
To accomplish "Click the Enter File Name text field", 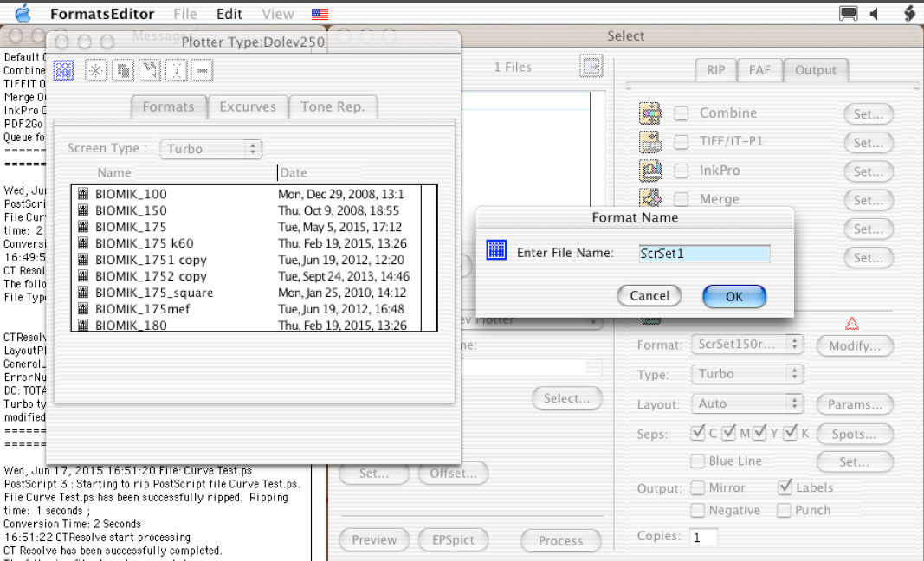I will tap(704, 254).
